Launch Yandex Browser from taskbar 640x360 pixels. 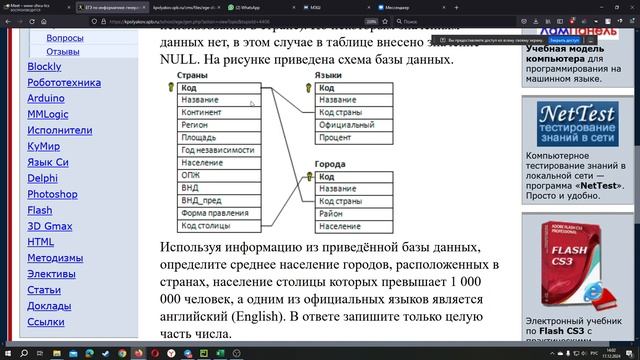(x=171, y=353)
